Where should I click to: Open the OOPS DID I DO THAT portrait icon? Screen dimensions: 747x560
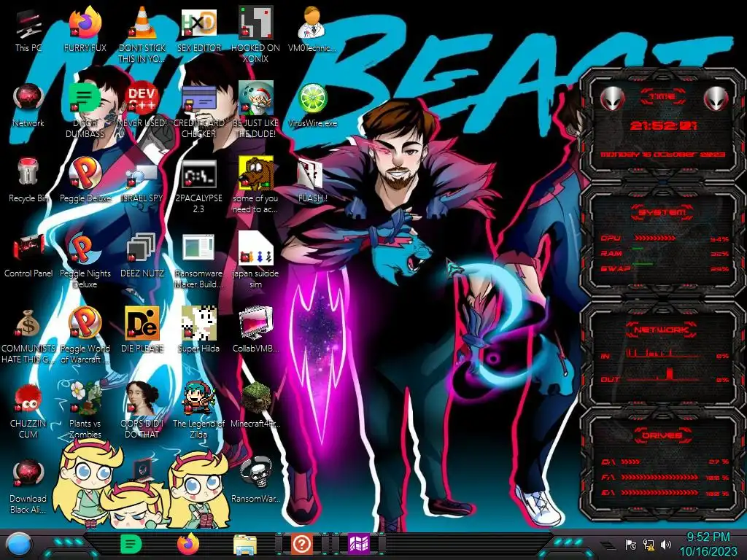pos(142,411)
